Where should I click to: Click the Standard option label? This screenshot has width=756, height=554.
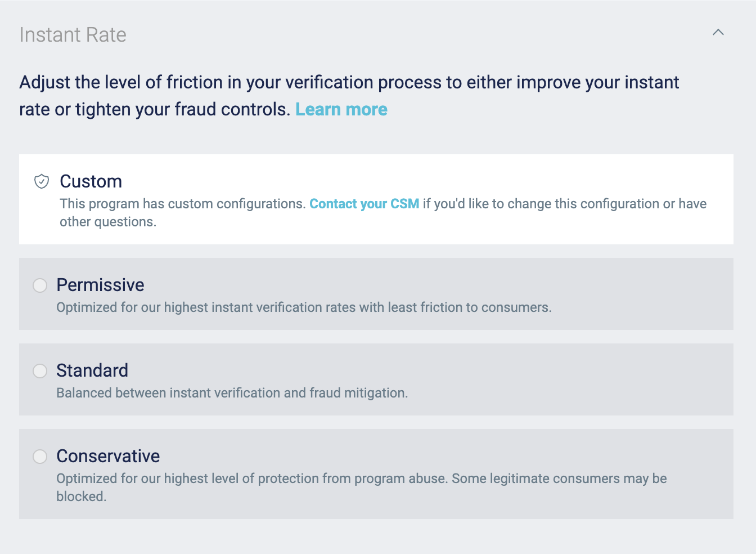tap(92, 370)
